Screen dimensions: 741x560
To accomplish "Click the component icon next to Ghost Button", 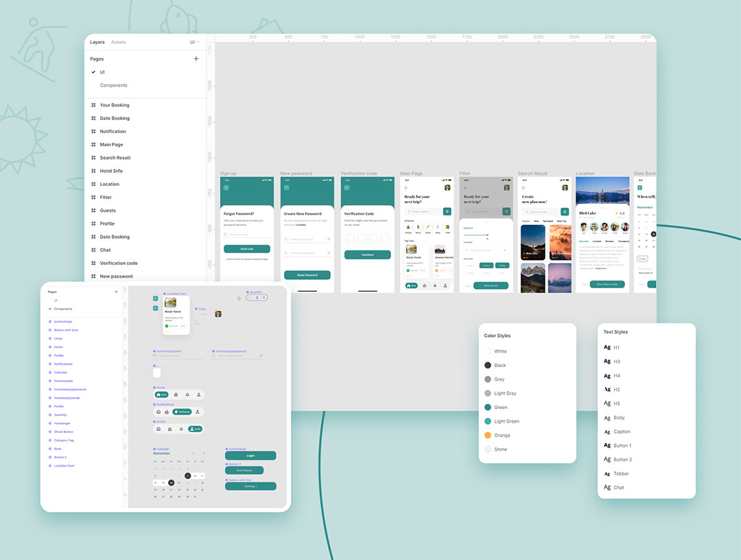I will pos(49,432).
